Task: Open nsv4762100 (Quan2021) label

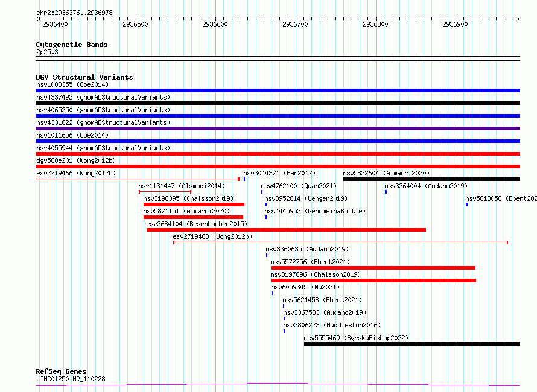Action: 299,186
